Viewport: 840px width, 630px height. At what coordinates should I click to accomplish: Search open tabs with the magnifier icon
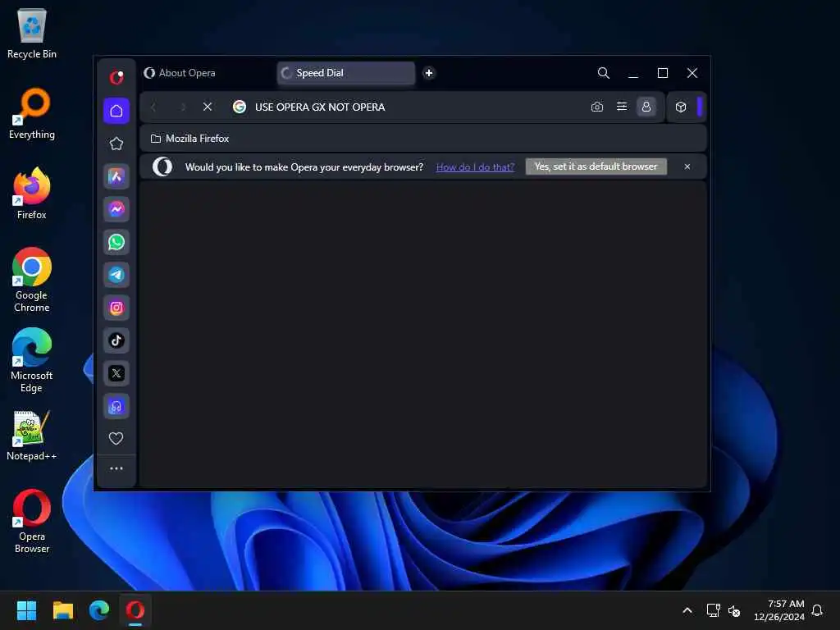coord(603,73)
